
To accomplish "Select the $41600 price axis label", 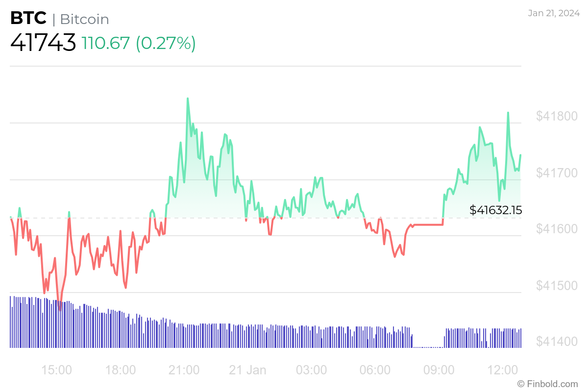I will point(557,229).
